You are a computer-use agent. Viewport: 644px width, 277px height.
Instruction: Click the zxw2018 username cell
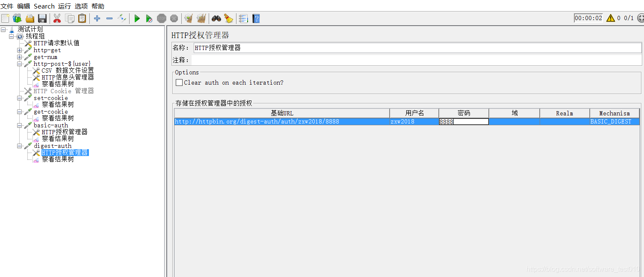point(414,122)
